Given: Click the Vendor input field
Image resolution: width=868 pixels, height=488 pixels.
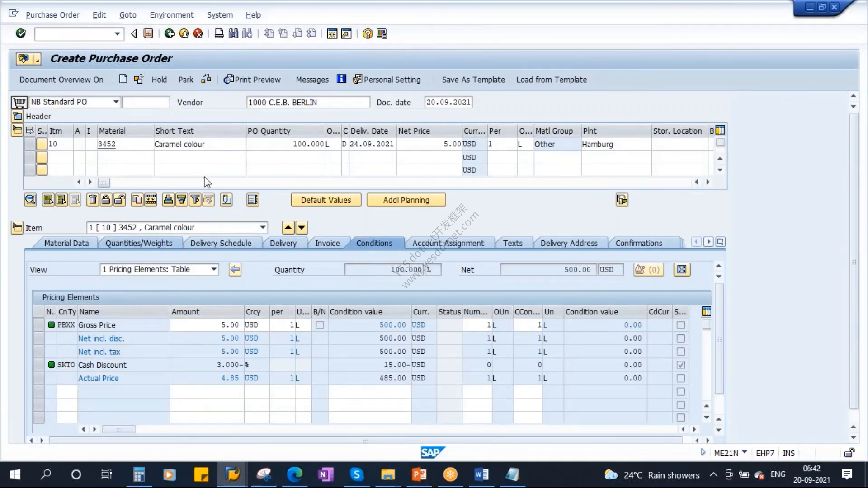Looking at the screenshot, I should click(308, 102).
